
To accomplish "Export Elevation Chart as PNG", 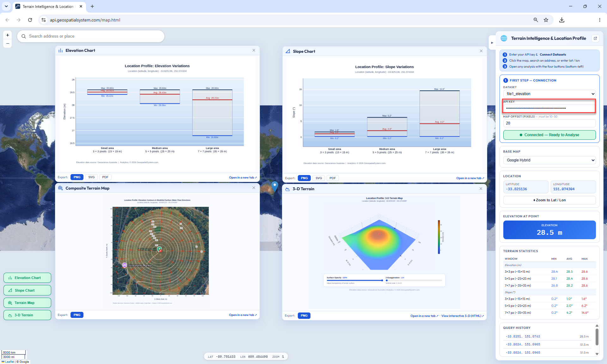I will point(77,177).
